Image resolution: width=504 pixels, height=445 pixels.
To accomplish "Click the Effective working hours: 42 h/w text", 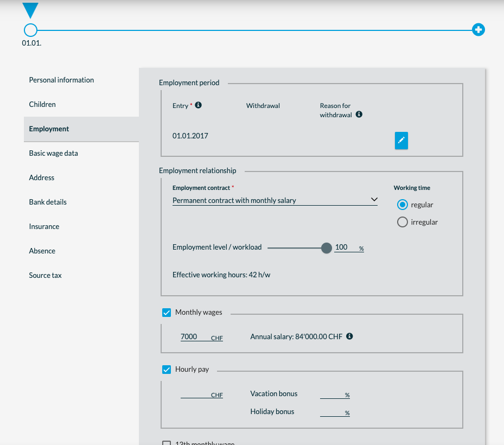I will point(221,275).
